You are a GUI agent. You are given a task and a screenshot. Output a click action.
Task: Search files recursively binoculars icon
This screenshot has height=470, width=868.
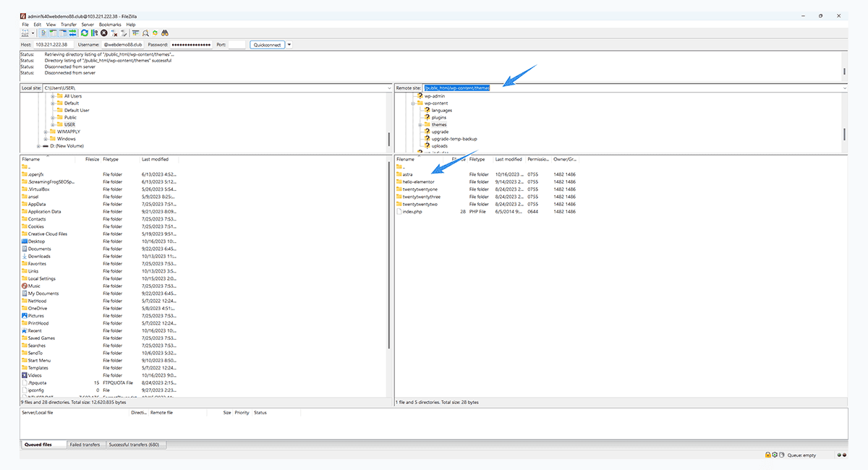pyautogui.click(x=165, y=33)
